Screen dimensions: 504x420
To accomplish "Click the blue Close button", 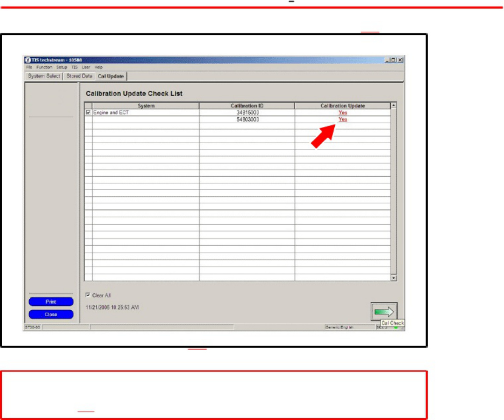I will pos(51,314).
